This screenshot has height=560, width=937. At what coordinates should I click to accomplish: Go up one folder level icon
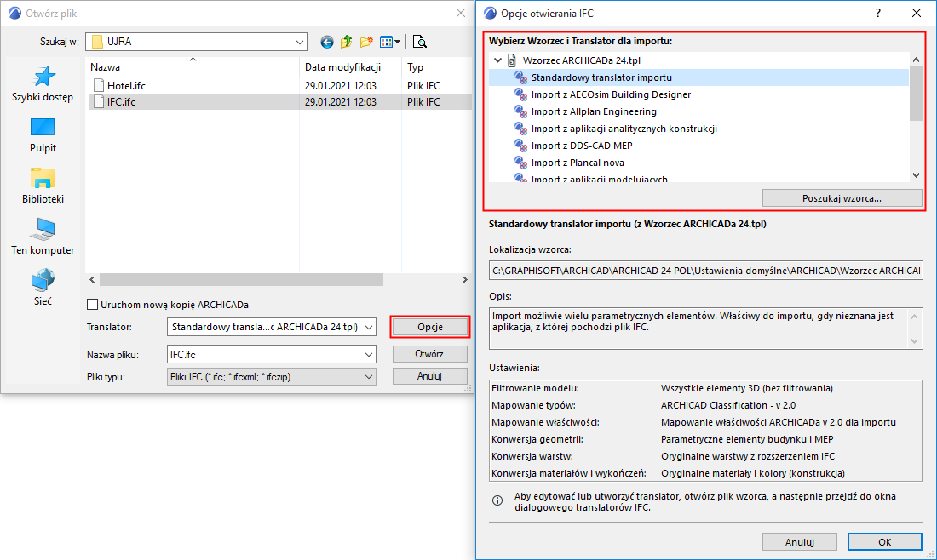point(346,42)
